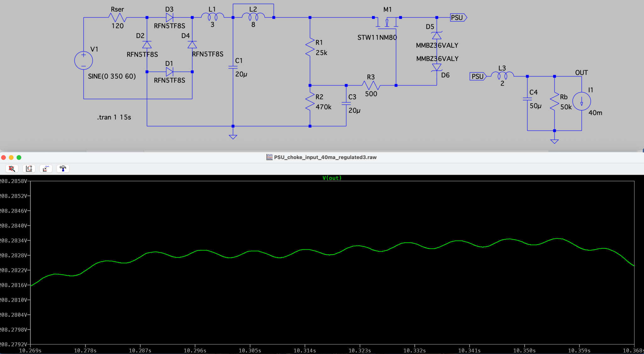Click the 500 value of R3
This screenshot has height=354, width=644.
pos(371,94)
